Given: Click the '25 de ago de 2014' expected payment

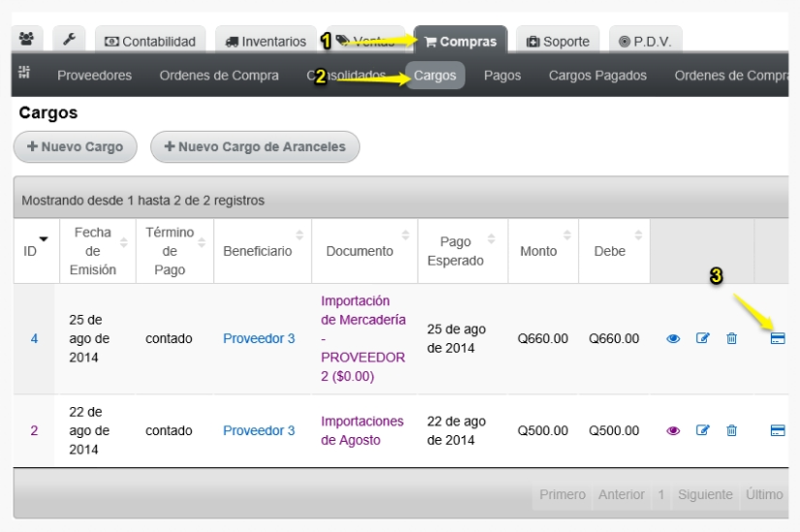Looking at the screenshot, I should (457, 339).
